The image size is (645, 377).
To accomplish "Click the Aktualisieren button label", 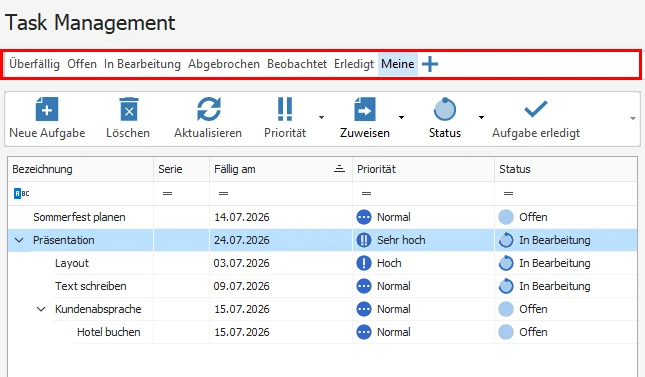I will 208,133.
